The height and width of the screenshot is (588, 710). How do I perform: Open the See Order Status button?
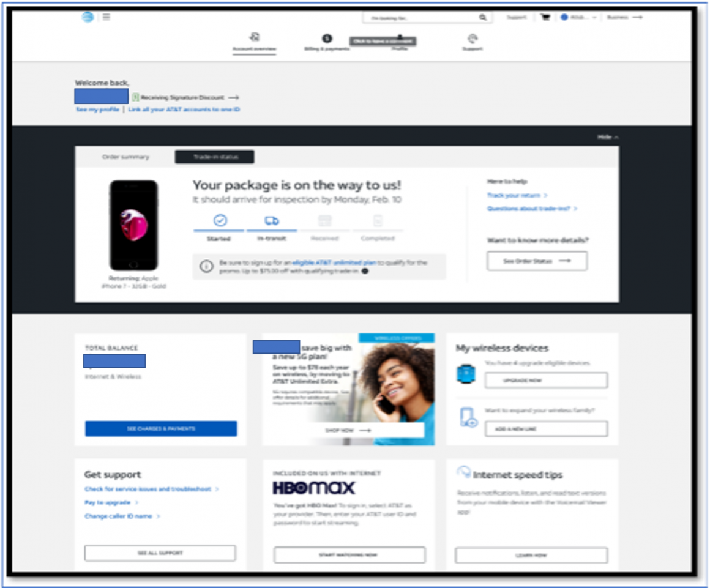pyautogui.click(x=537, y=261)
